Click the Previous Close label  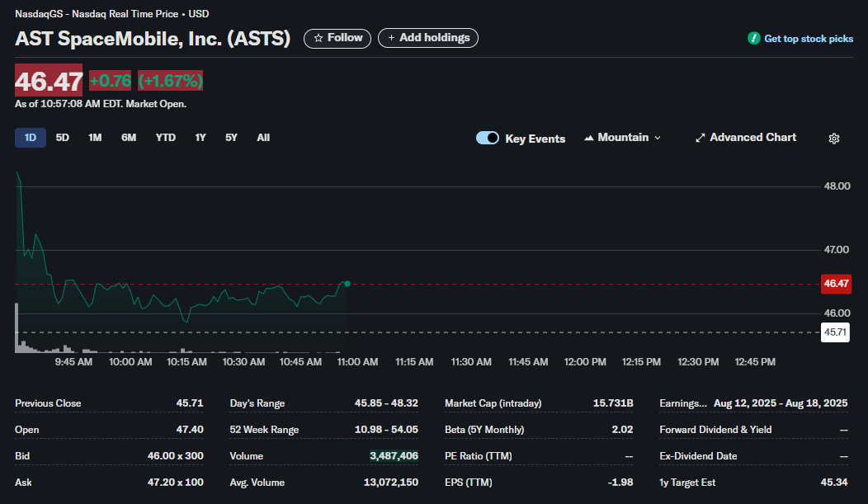[48, 403]
